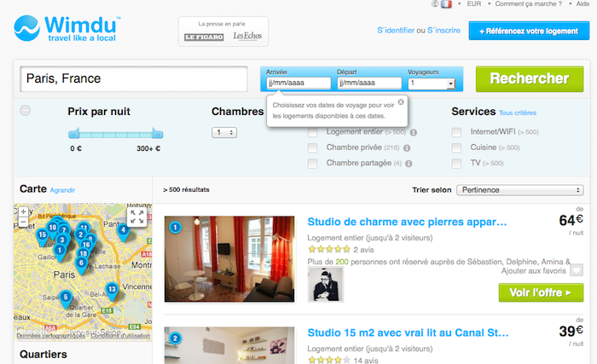Click the S'inscrire link
This screenshot has width=597, height=364.
pyautogui.click(x=443, y=31)
